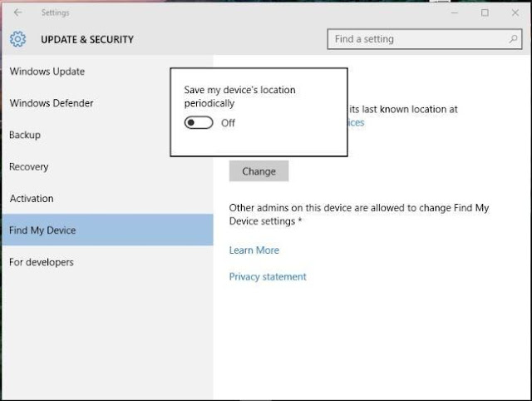Open the Privacy statement link
The image size is (532, 401).
click(268, 277)
